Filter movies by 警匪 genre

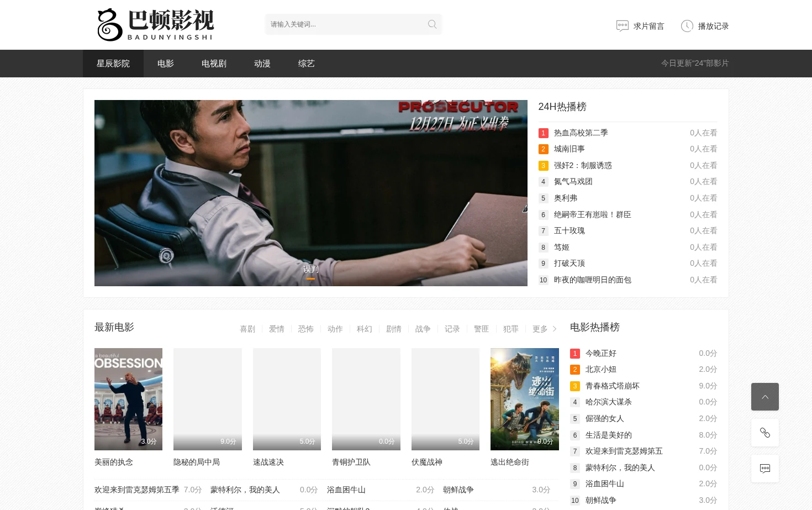click(482, 329)
